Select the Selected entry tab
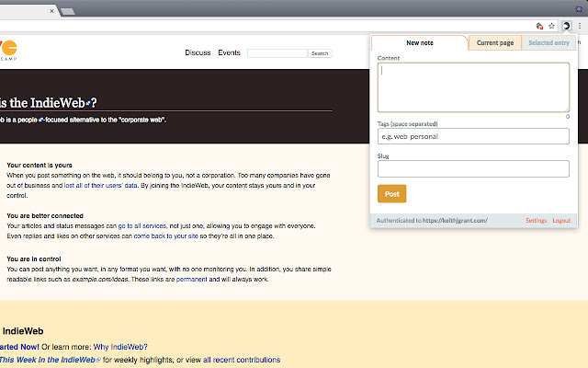The image size is (588, 368). coord(548,43)
